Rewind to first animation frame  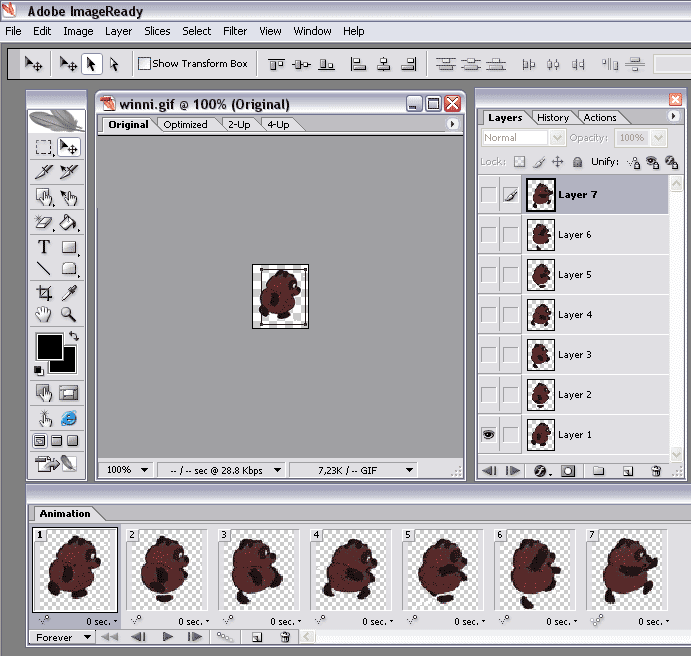tap(110, 637)
